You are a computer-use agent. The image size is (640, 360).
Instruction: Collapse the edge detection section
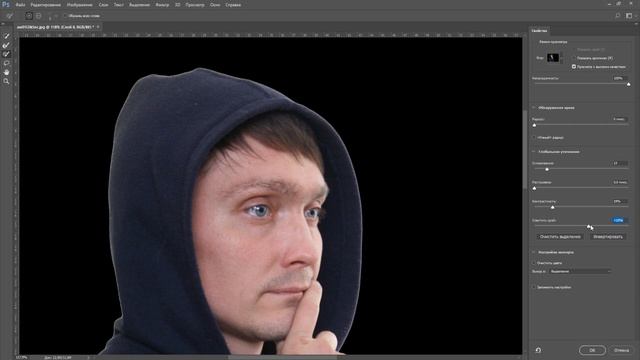click(534, 108)
